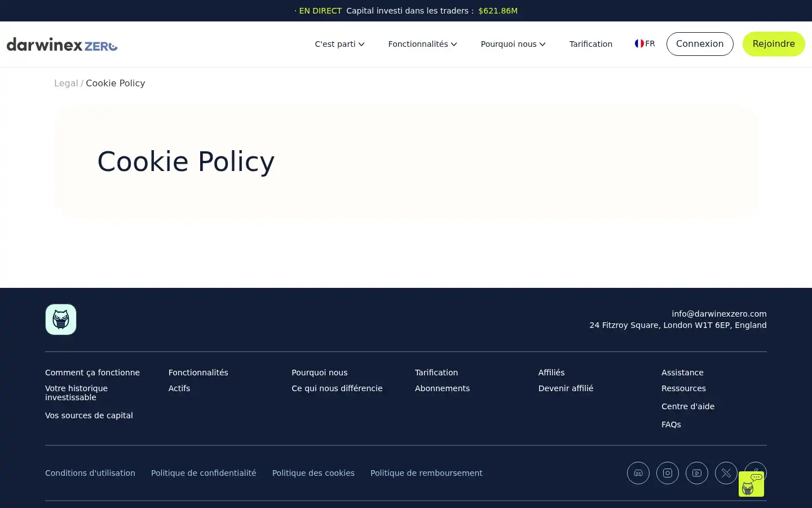Go to Legal breadcrumb
Screen dimensions: 812x508
coord(66,83)
